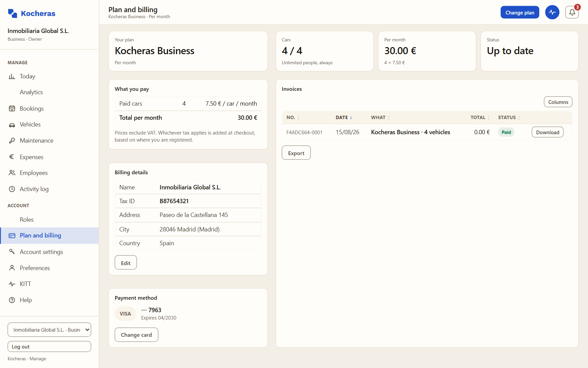Viewport: 588px width, 368px height.
Task: Click the city value 28046 Madrid (Madrid)
Action: click(x=190, y=229)
